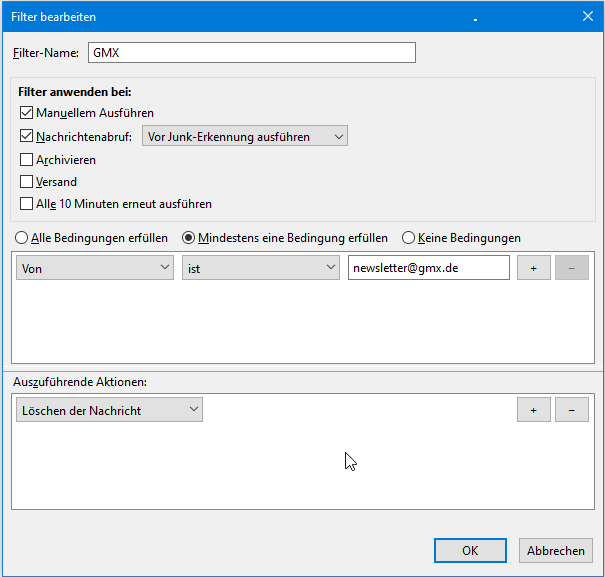Viewport: 605px width, 577px height.
Task: Enable the Archivieren checkbox
Action: click(27, 159)
